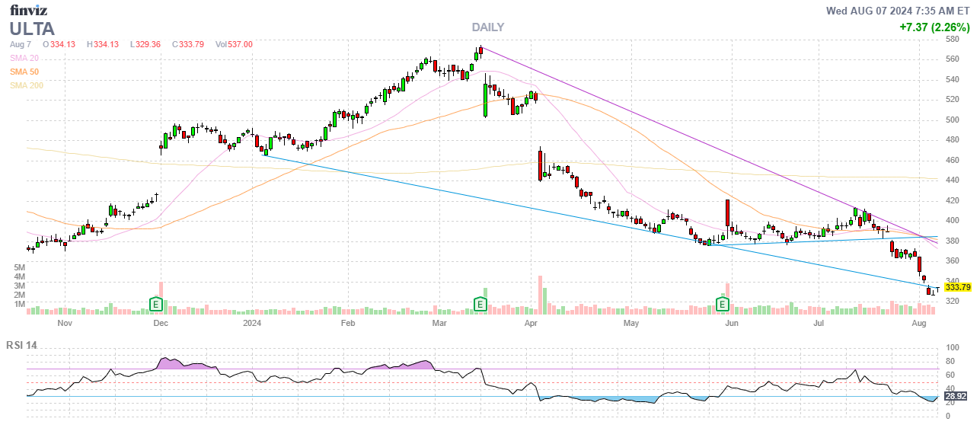
Task: Click the earnings E marker in mid-March
Action: 480,305
